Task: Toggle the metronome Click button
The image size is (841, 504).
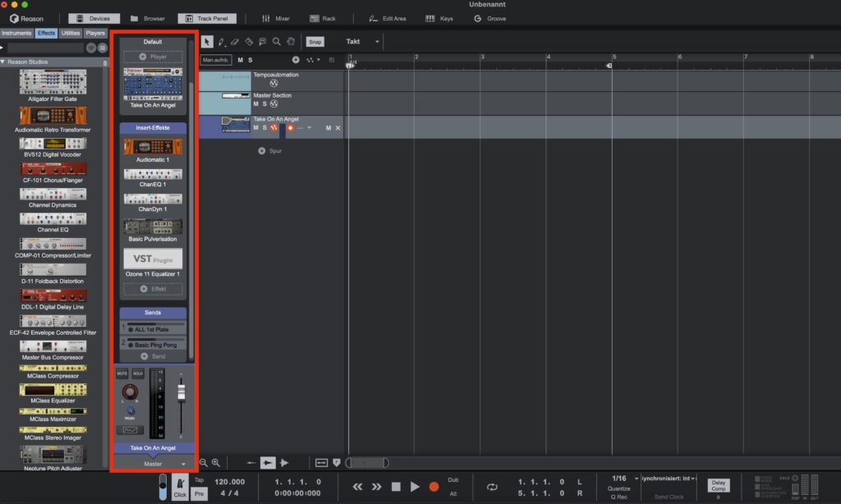Action: [180, 488]
